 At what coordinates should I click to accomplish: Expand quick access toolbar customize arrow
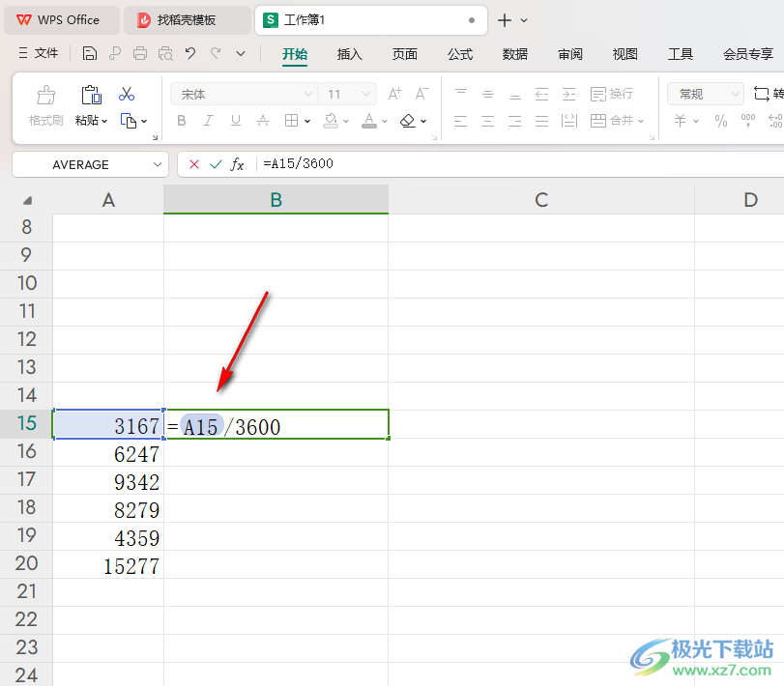pos(241,53)
